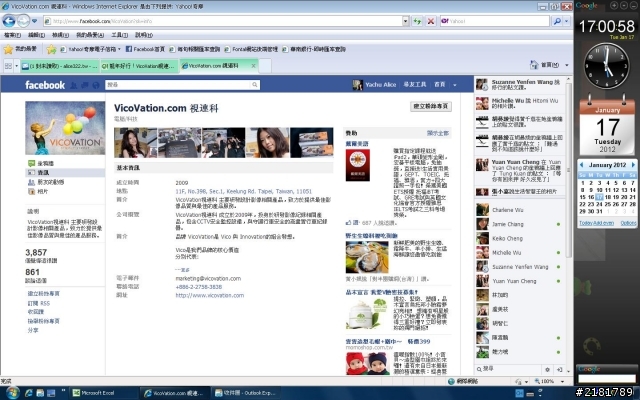This screenshot has height=400, width=640.
Task: Open the Facebook首頁 favorites bar link
Action: click(145, 49)
